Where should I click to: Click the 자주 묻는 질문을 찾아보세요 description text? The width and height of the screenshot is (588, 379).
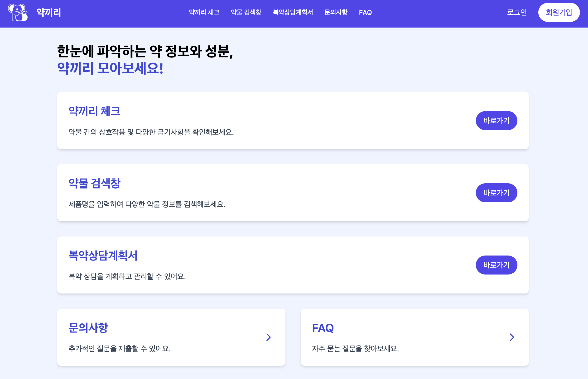point(355,348)
